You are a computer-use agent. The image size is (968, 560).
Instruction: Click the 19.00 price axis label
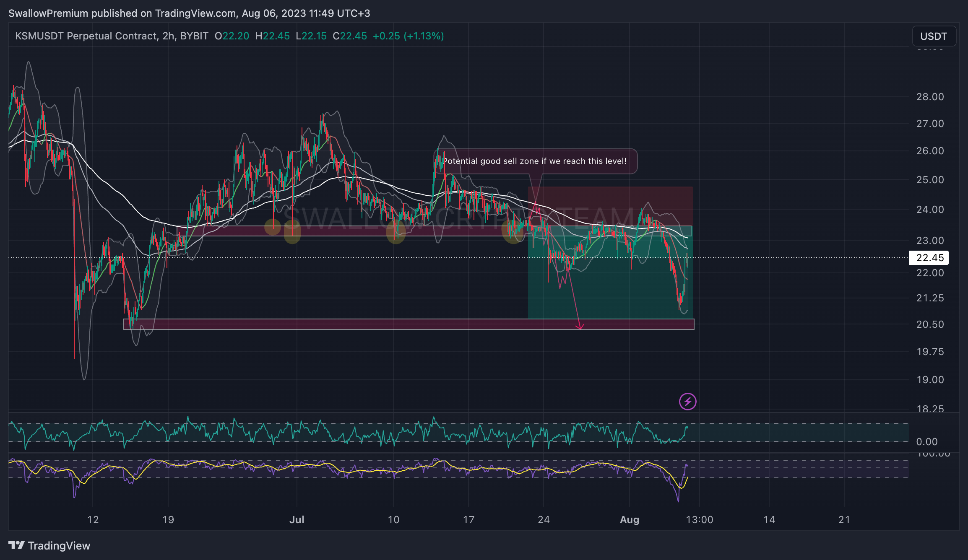[930, 379]
